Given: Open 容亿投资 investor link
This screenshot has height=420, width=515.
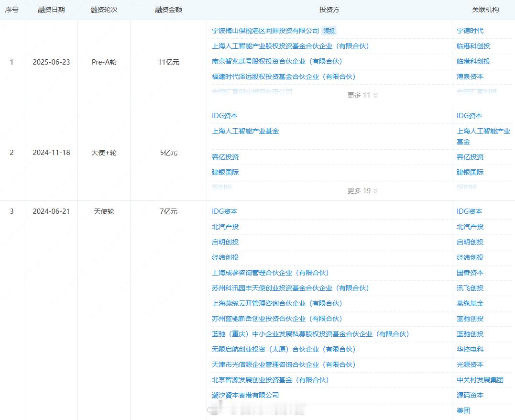Looking at the screenshot, I should [225, 157].
